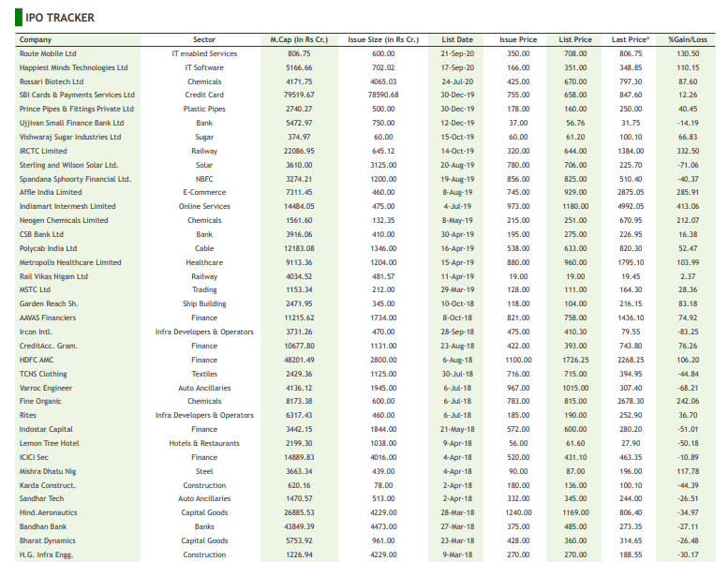728x562 pixels.
Task: Select CSB Bank Ltd company name
Action: (41, 234)
